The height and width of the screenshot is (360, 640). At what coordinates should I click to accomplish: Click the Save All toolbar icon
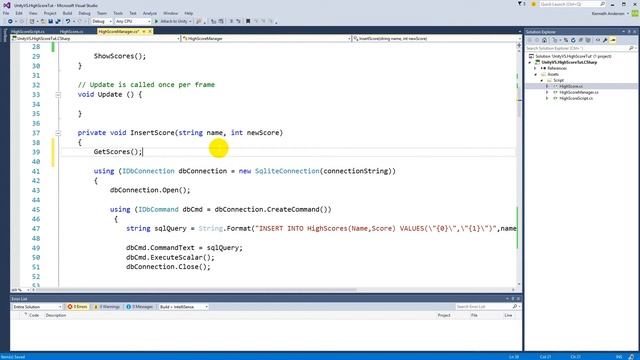click(x=58, y=21)
